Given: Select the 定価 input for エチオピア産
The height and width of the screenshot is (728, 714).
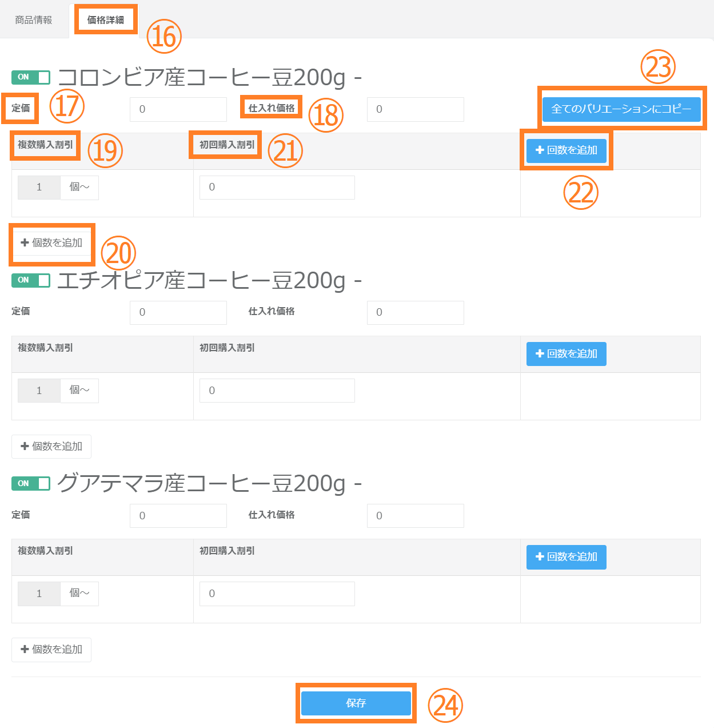Looking at the screenshot, I should (x=178, y=313).
